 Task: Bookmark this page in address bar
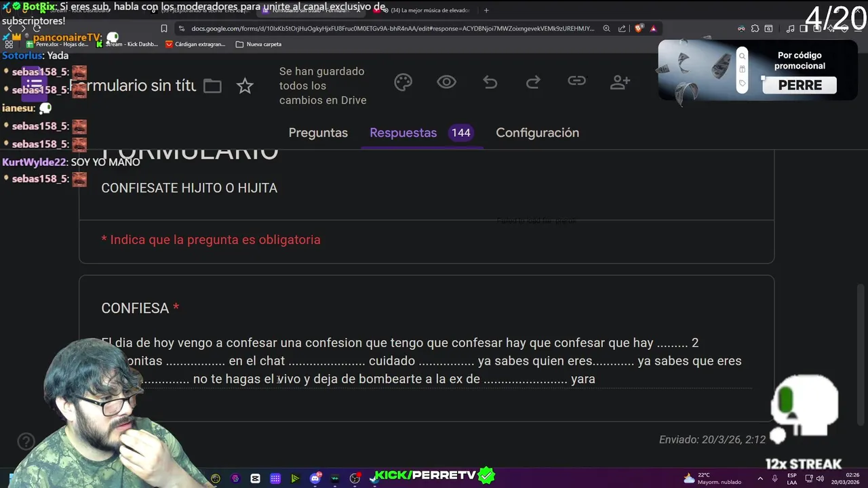(164, 28)
